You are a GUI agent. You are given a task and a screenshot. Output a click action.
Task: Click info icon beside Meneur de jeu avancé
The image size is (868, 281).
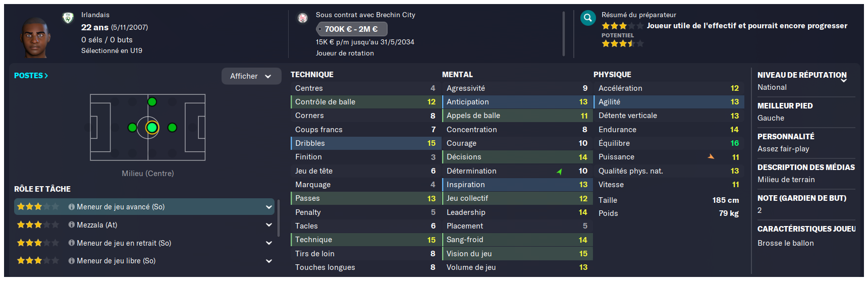pyautogui.click(x=72, y=207)
